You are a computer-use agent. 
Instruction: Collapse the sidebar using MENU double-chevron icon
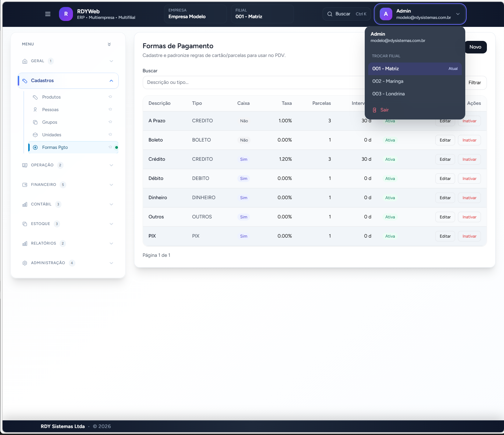tap(109, 44)
